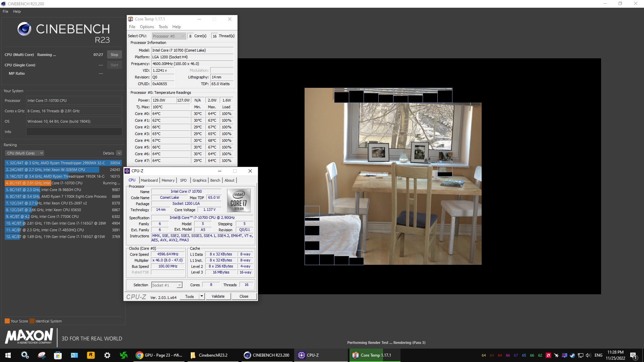Launch Rockstar Games Launcher from taskbar
The width and height of the screenshot is (644, 362).
91,355
